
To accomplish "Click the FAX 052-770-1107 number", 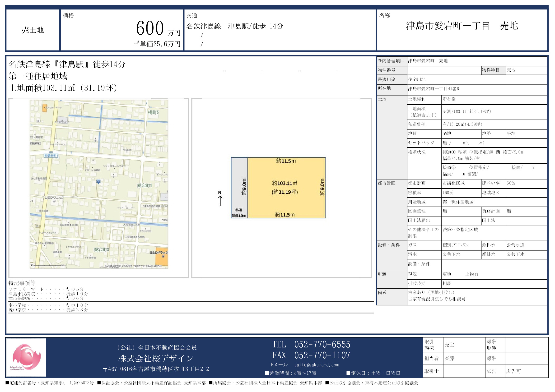I will point(322,355).
